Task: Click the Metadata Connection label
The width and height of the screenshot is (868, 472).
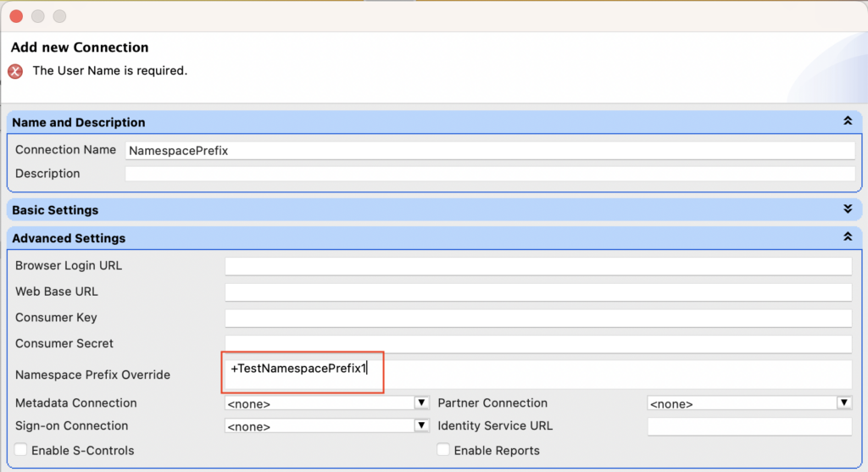Action: [75, 403]
